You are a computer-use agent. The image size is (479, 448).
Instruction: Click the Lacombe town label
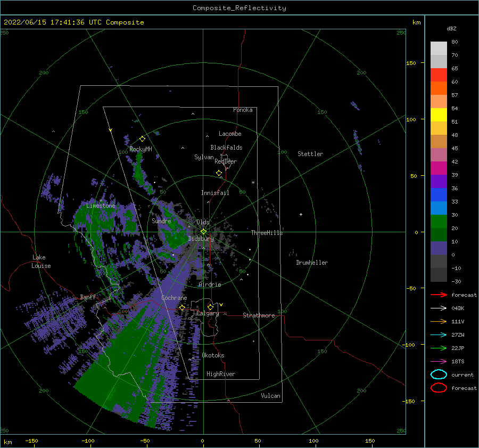pyautogui.click(x=230, y=134)
